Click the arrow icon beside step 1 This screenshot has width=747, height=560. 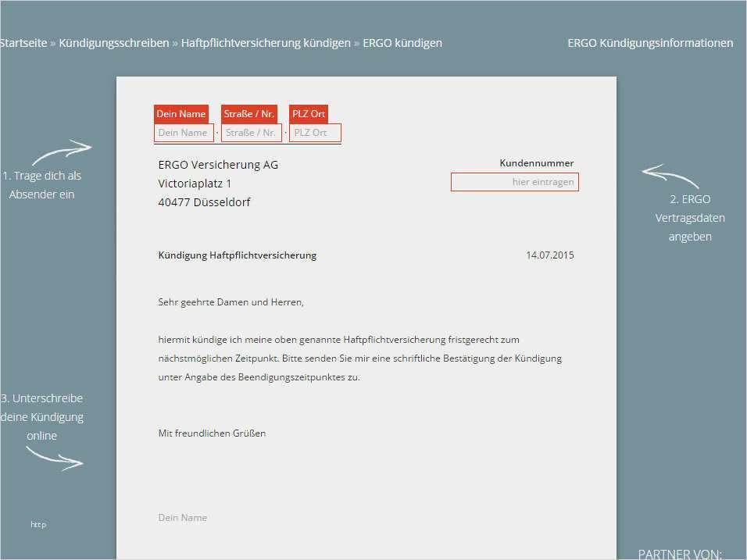pyautogui.click(x=61, y=152)
